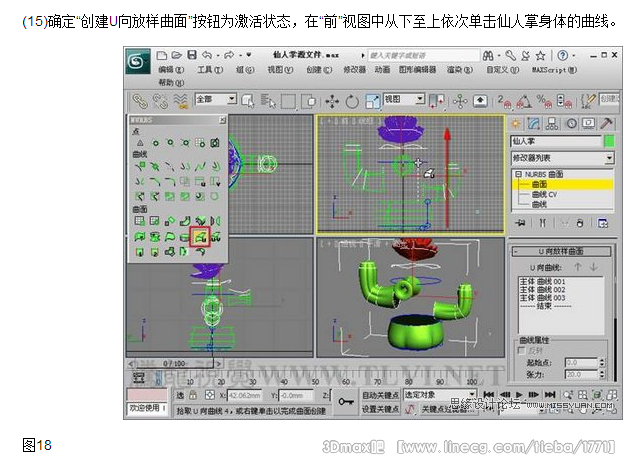Image resolution: width=644 pixels, height=464 pixels.
Task: Activate the Select and Scale tool
Action: (373, 101)
